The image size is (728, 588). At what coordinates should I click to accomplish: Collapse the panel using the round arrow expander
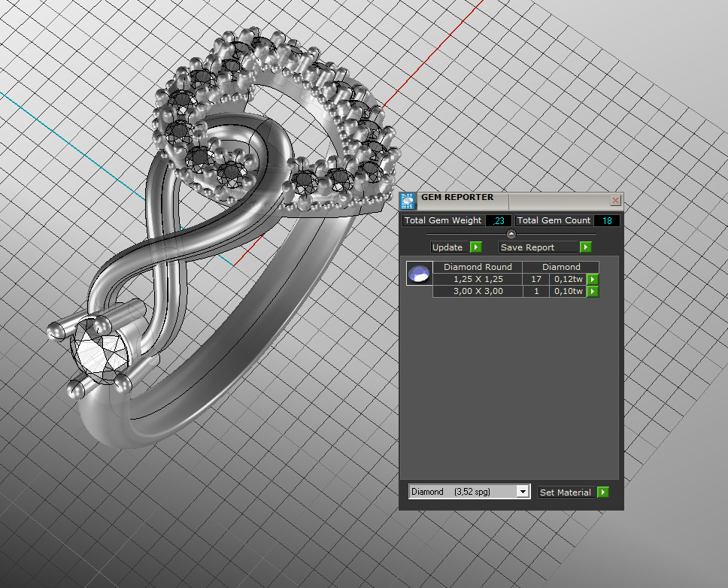click(511, 233)
